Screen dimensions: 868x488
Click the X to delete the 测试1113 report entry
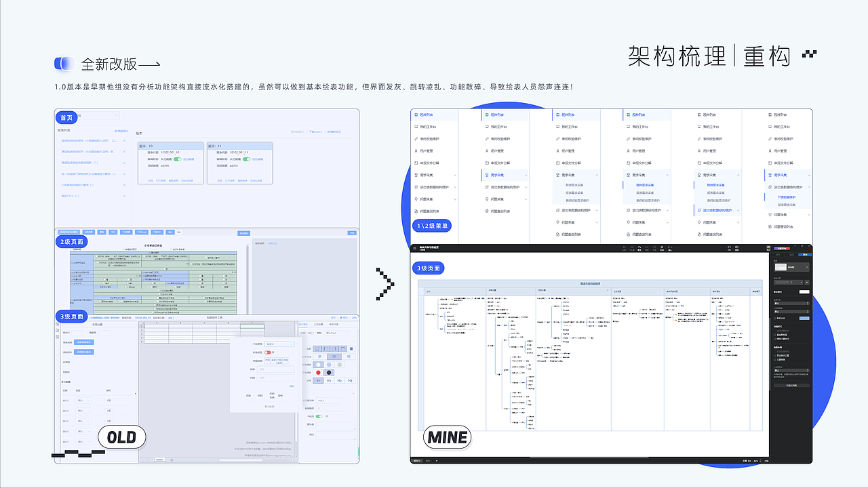tap(124, 197)
